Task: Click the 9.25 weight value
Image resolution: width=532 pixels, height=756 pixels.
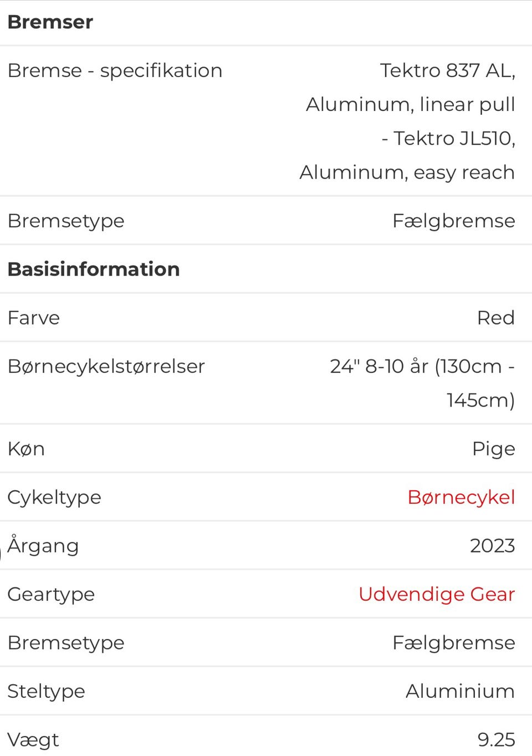Action: click(x=496, y=740)
